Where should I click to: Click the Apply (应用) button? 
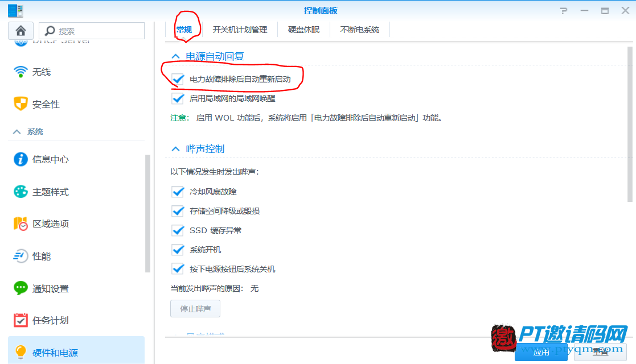tap(541, 352)
